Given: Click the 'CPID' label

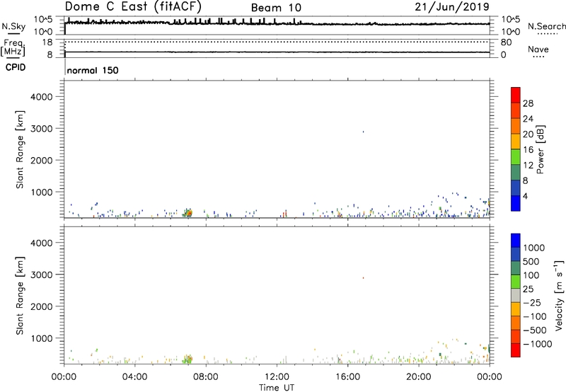Looking at the screenshot, I should pos(16,67).
